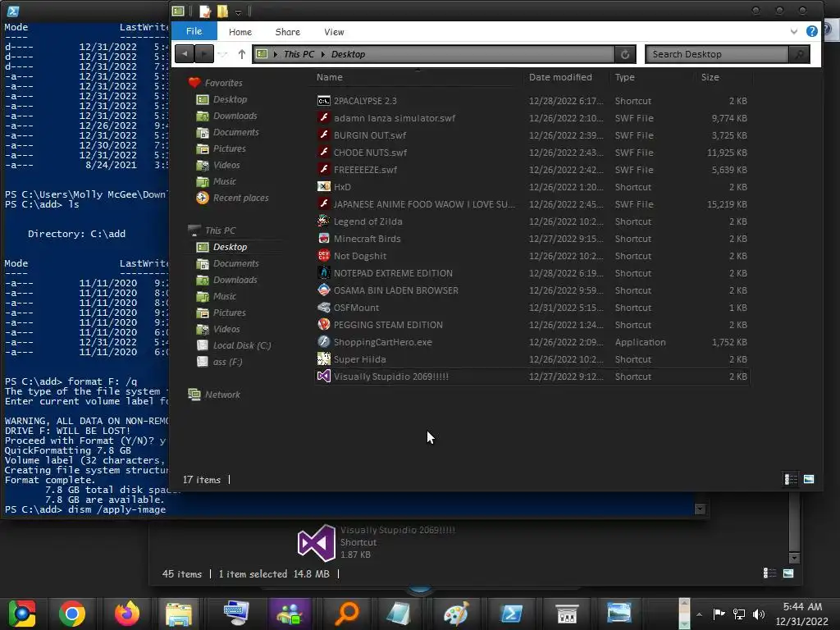This screenshot has height=630, width=840.
Task: Show hidden tray icons arrow
Action: [x=699, y=614]
